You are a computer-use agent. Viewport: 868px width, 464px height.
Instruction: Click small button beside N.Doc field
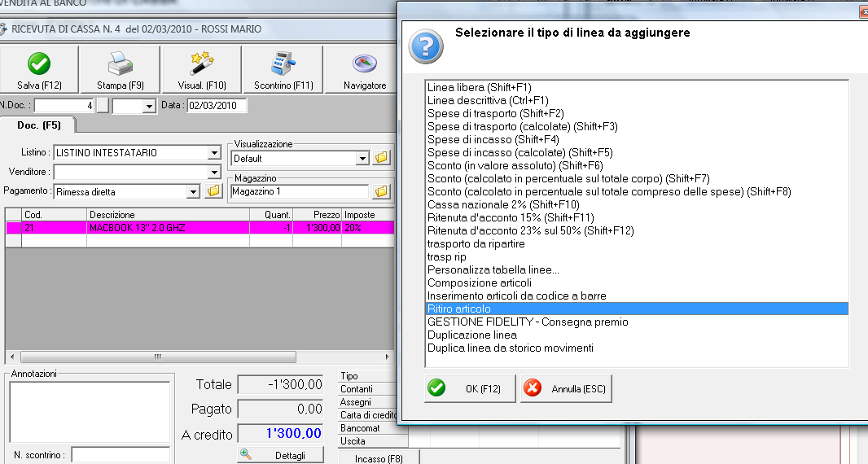(x=103, y=105)
